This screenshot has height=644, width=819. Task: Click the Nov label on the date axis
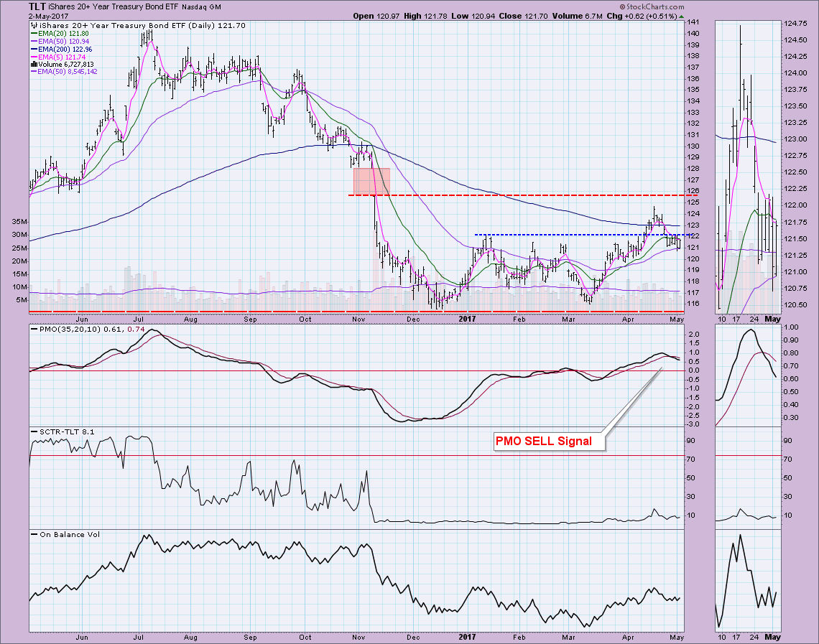click(360, 317)
